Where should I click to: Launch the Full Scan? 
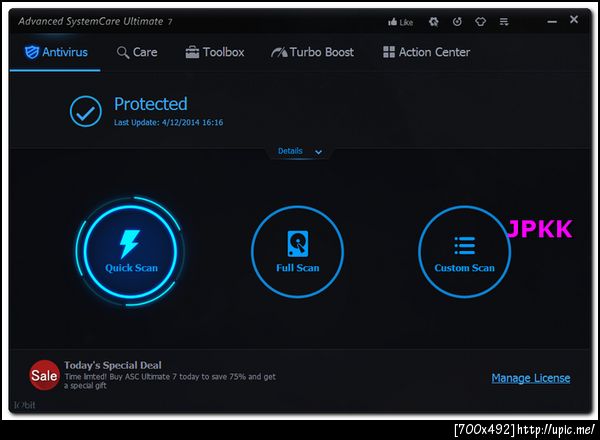(x=297, y=252)
